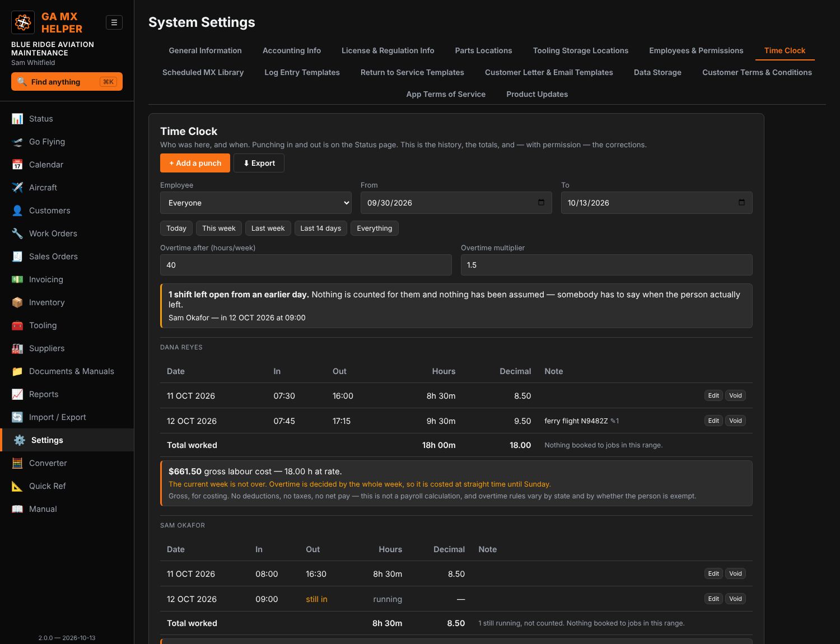840x644 pixels.
Task: Filter by Last 14 days
Action: click(320, 228)
